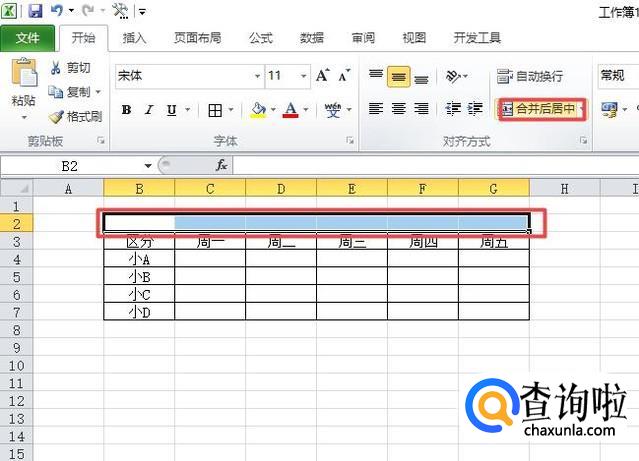Image resolution: width=639 pixels, height=461 pixels.
Task: Click the fx insert function button
Action: click(x=221, y=165)
